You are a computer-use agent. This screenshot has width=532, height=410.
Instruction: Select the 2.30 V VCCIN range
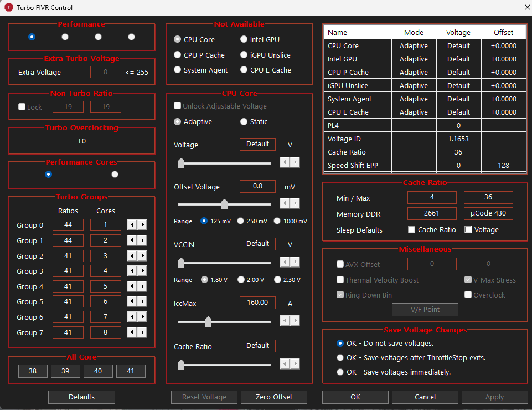(288, 280)
